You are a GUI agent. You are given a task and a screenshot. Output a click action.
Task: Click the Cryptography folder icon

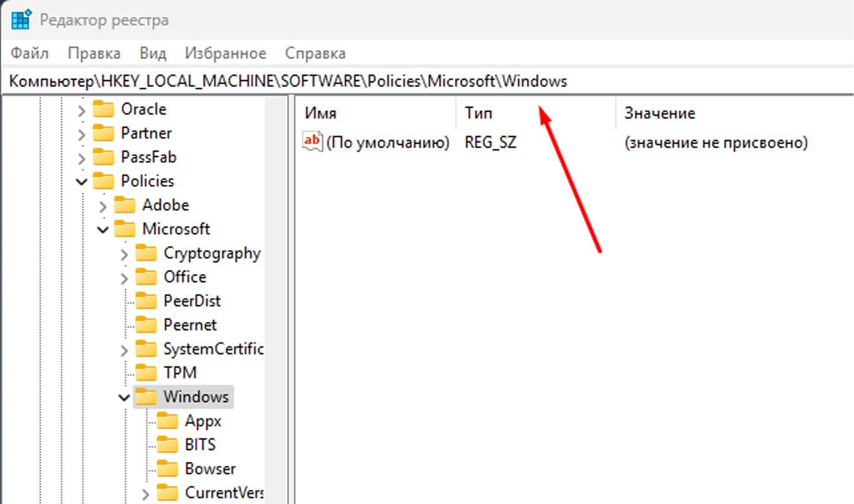(x=146, y=253)
